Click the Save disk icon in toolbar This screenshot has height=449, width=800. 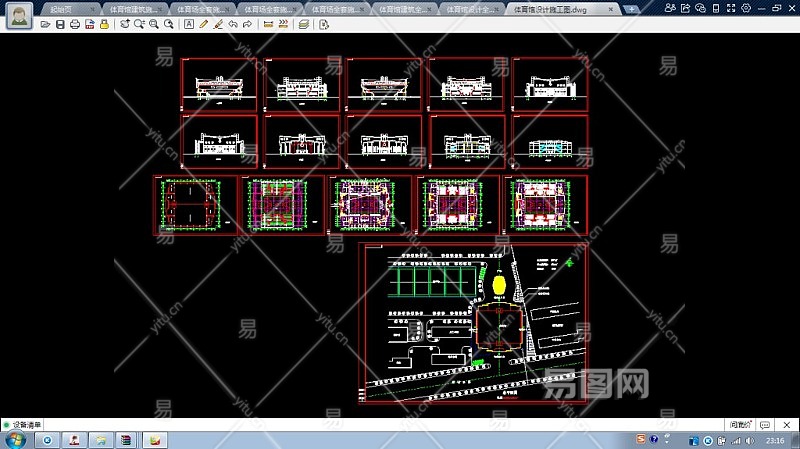[60, 24]
